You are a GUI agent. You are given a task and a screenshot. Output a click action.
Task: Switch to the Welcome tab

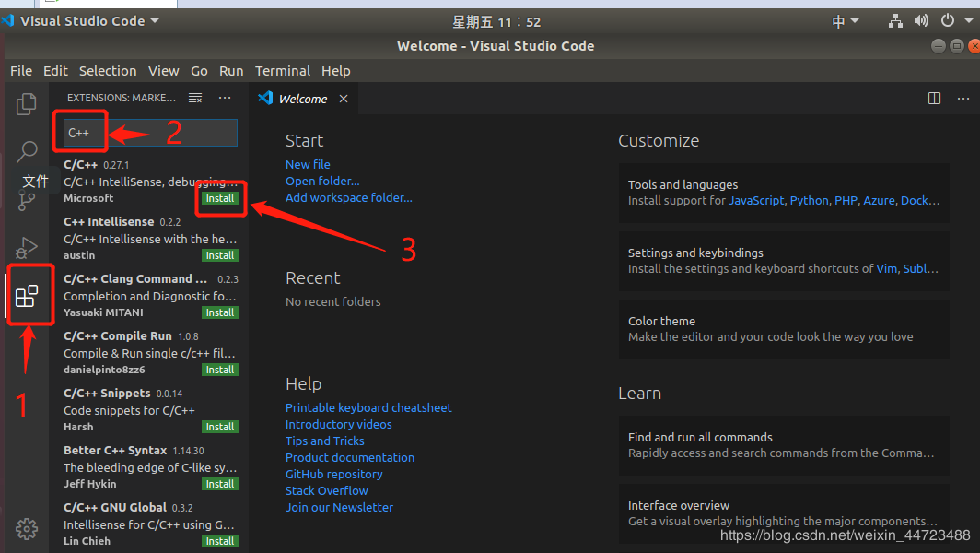[304, 98]
